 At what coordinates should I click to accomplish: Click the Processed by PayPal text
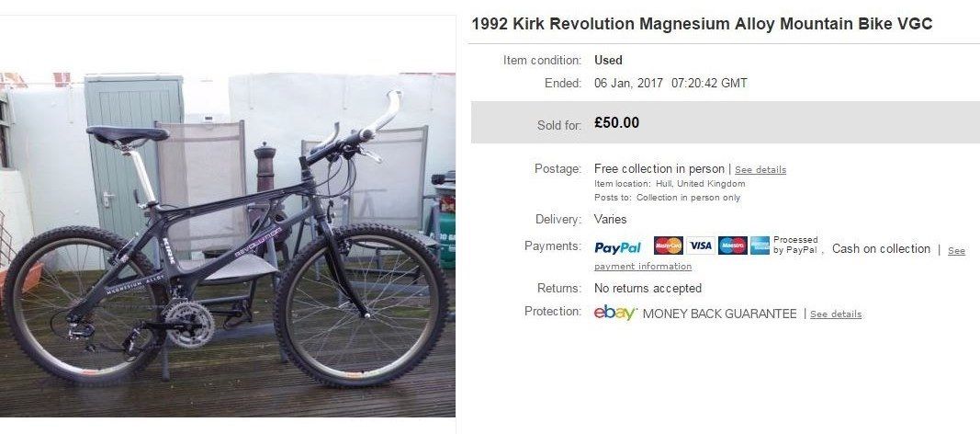[795, 245]
